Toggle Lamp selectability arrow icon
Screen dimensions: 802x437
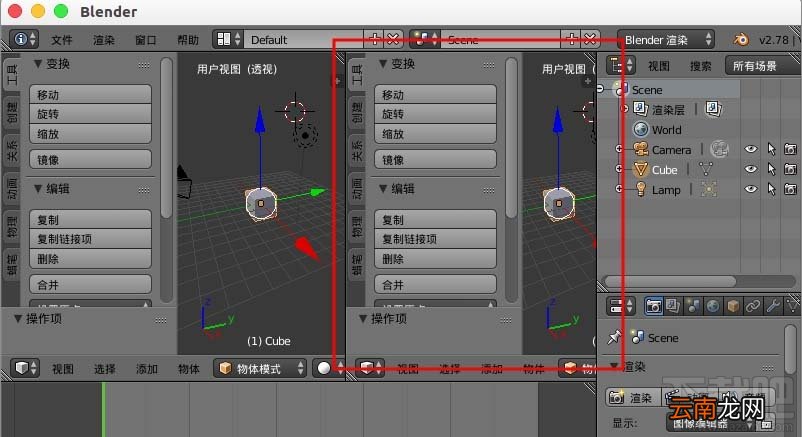[x=771, y=189]
